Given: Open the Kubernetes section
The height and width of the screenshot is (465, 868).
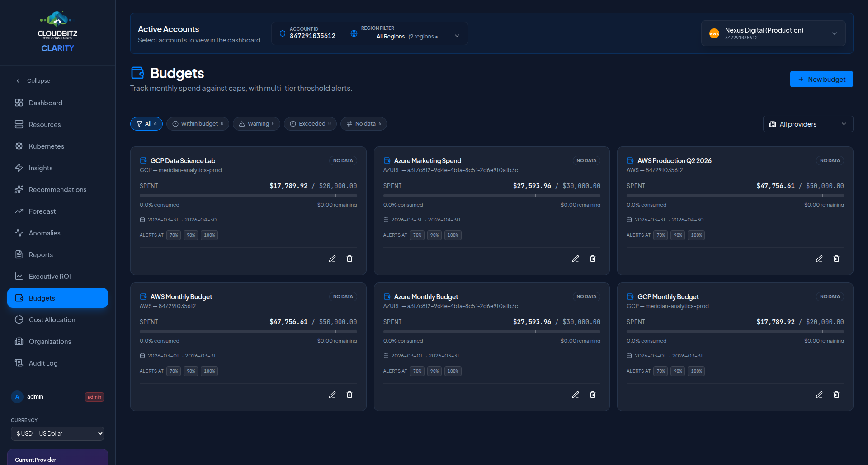Looking at the screenshot, I should 57,146.
